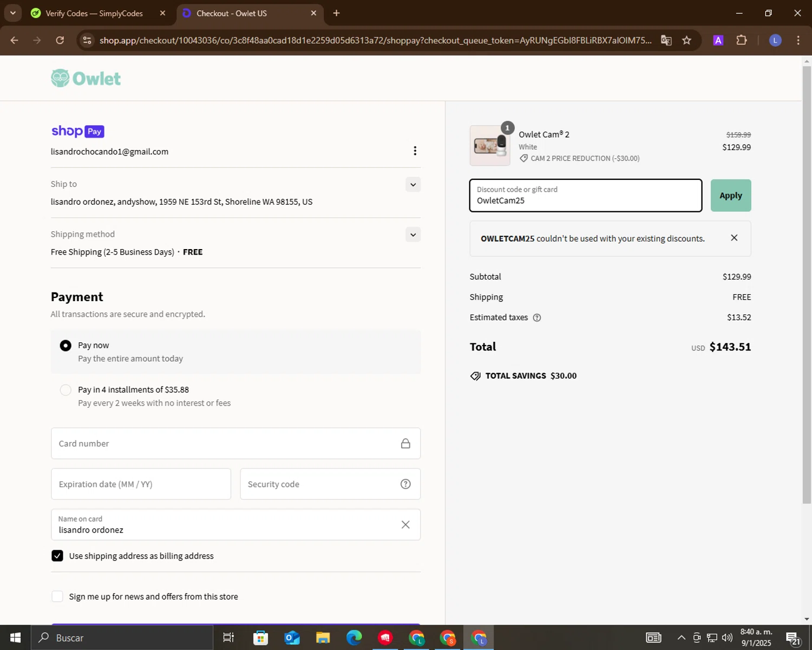The height and width of the screenshot is (650, 812).
Task: Open File Explorer from the taskbar
Action: tap(323, 638)
